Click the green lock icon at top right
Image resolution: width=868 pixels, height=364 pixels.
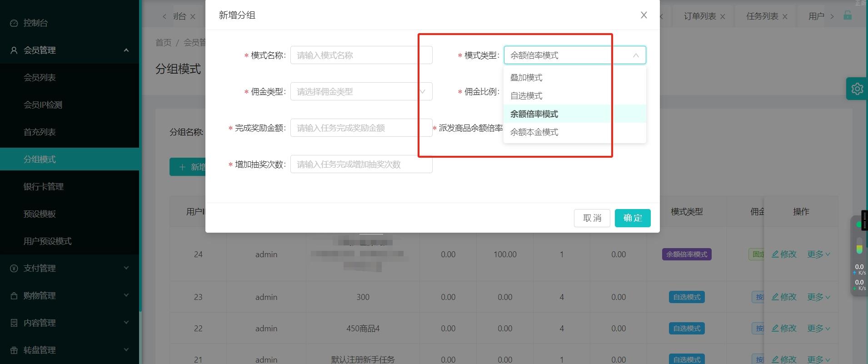(848, 15)
